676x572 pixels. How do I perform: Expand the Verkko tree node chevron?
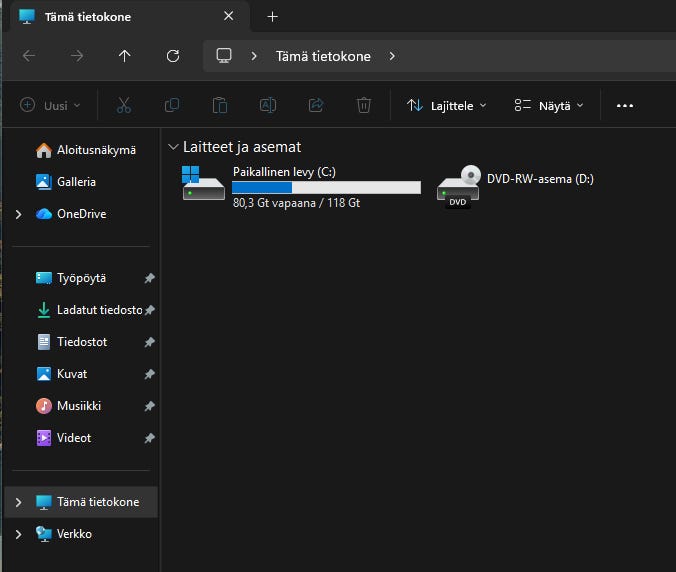click(18, 534)
